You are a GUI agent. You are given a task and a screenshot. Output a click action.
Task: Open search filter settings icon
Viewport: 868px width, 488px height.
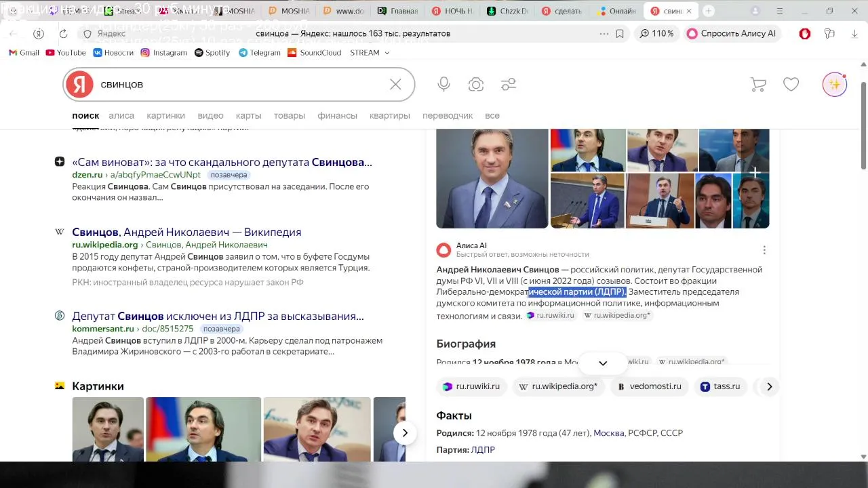(x=509, y=84)
